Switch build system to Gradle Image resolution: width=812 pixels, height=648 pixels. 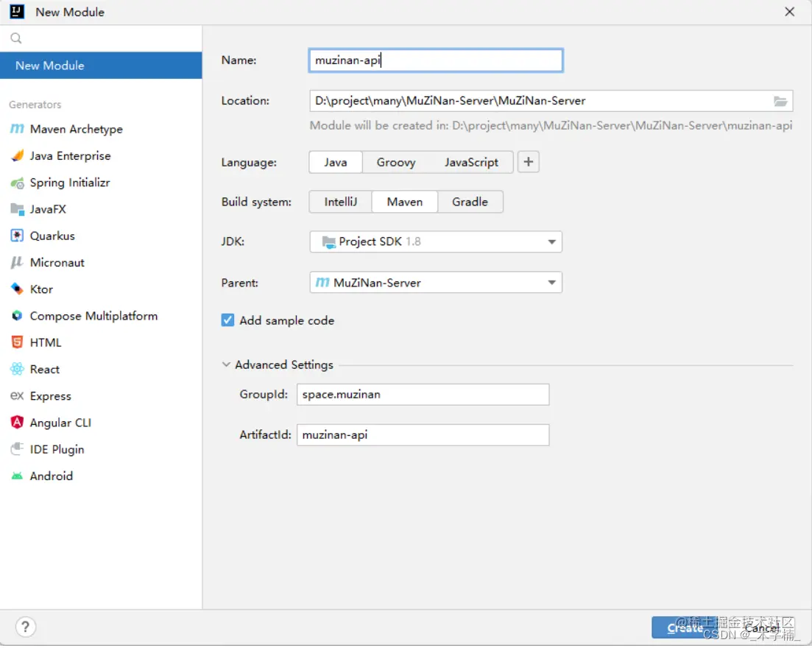470,202
